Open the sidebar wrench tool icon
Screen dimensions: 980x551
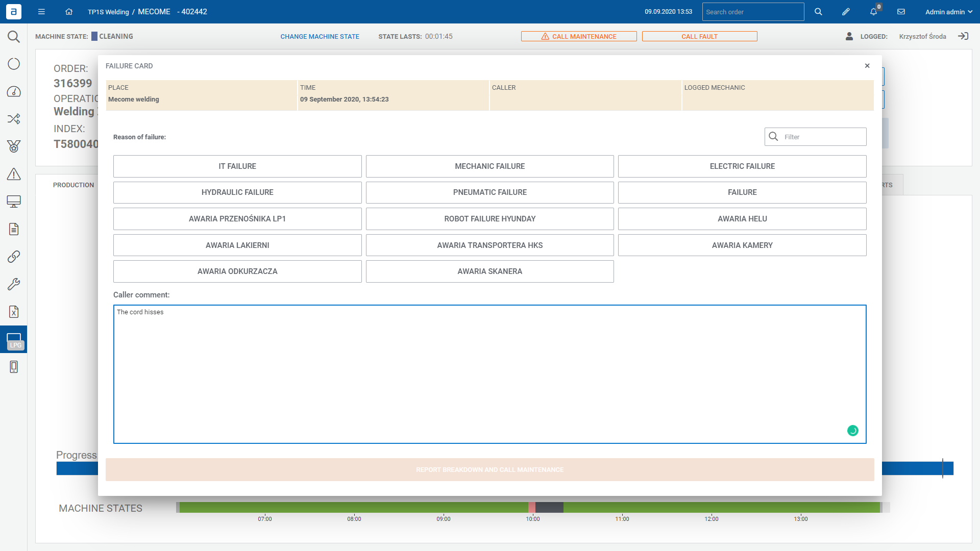[x=14, y=284]
